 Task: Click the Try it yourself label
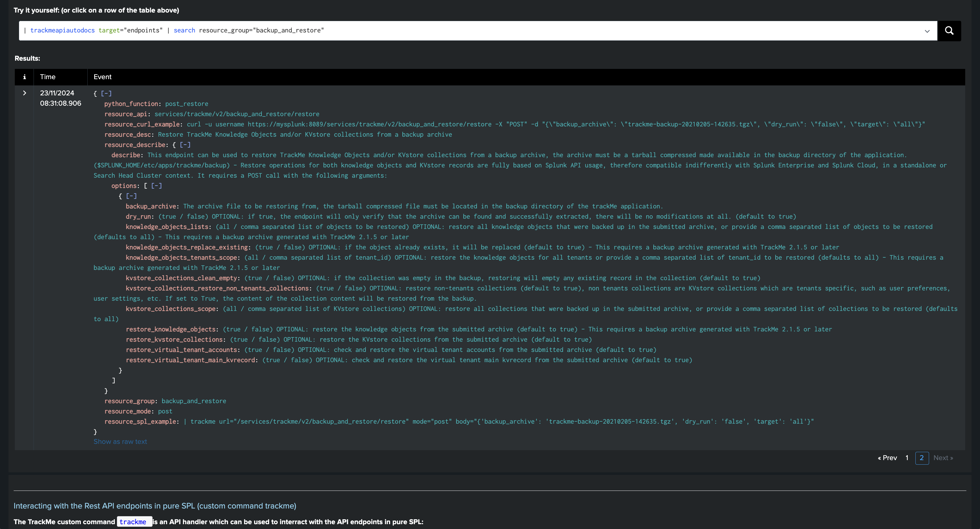pos(96,10)
